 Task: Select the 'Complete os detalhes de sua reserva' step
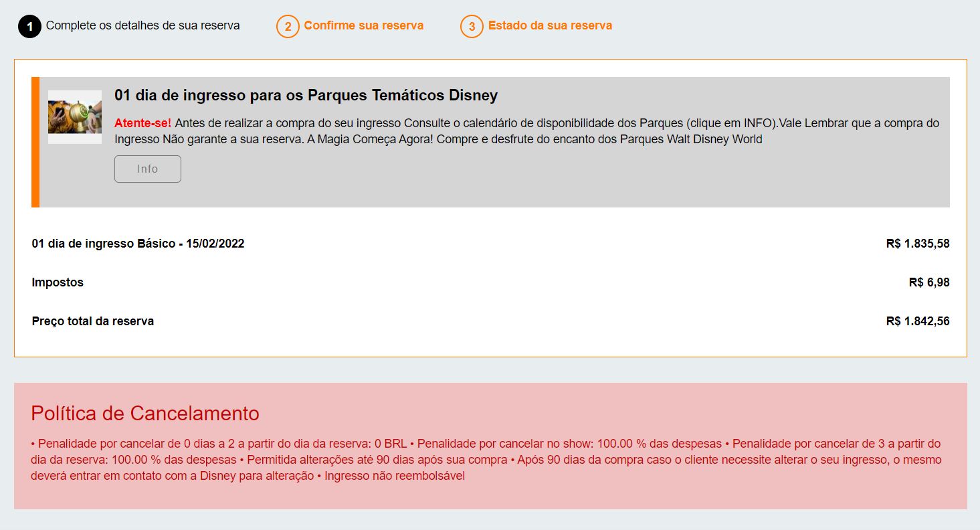pos(142,25)
